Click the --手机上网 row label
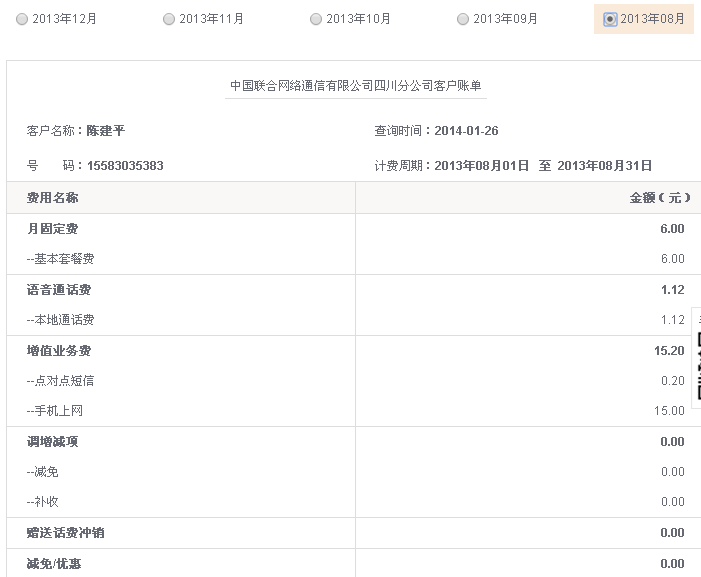 55,410
